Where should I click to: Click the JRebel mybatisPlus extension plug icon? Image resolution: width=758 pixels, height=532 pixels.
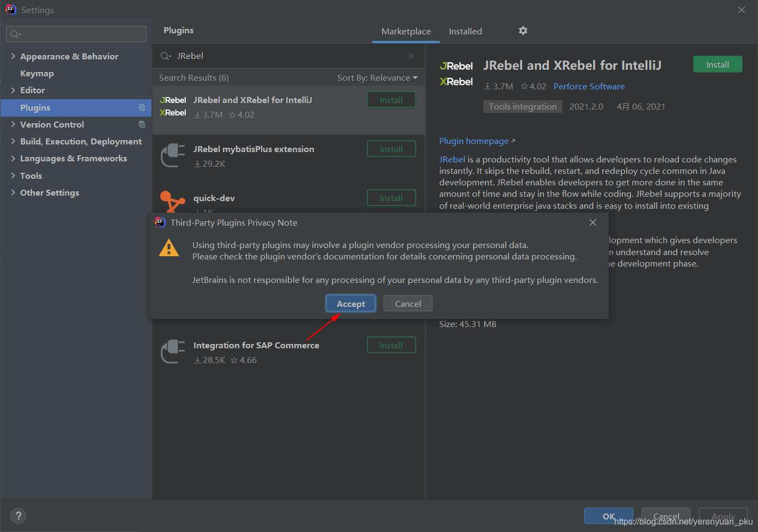point(173,155)
